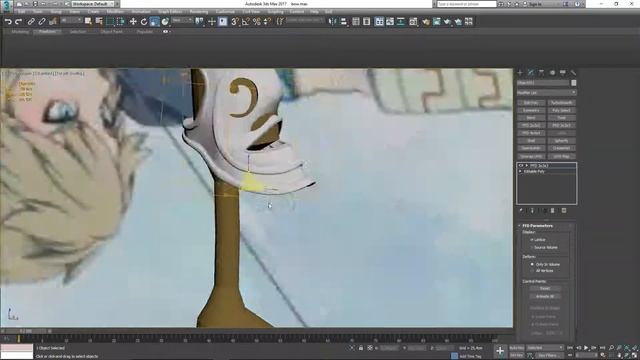Open Render Setup dialog
This screenshot has height=360, width=640.
[426, 21]
